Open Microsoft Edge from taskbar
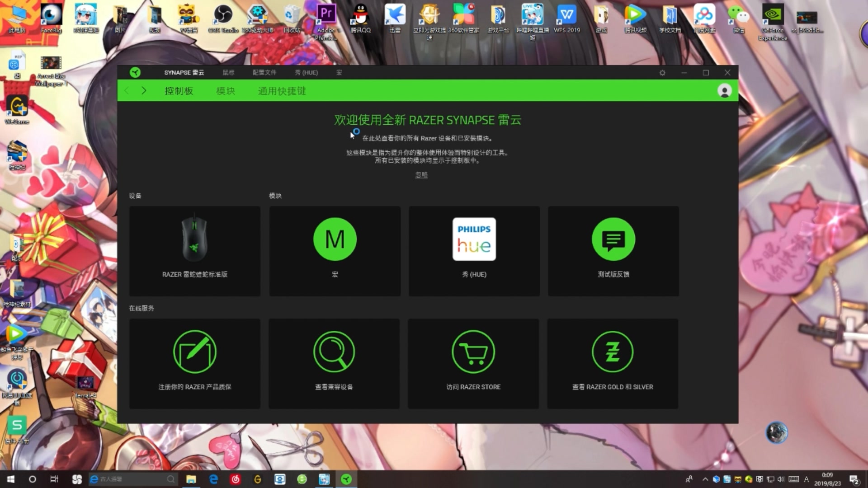Image resolution: width=868 pixels, height=488 pixels. click(x=213, y=479)
